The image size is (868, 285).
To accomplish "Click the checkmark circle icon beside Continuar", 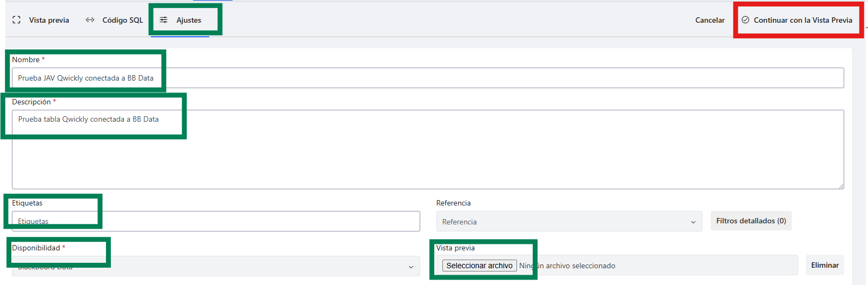I will pyautogui.click(x=745, y=20).
